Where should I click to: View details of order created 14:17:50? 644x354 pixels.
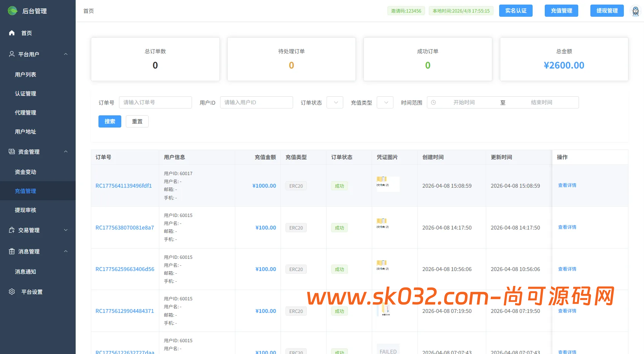[x=567, y=227]
